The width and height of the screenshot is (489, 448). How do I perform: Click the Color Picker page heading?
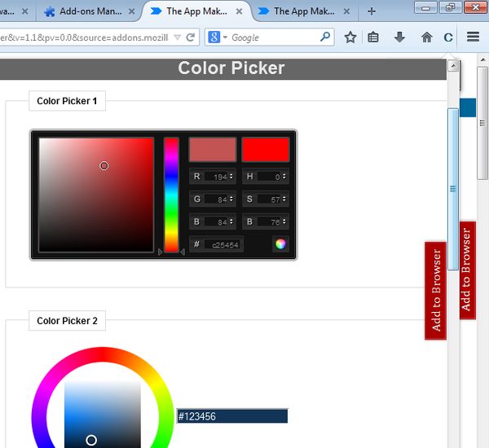[231, 68]
